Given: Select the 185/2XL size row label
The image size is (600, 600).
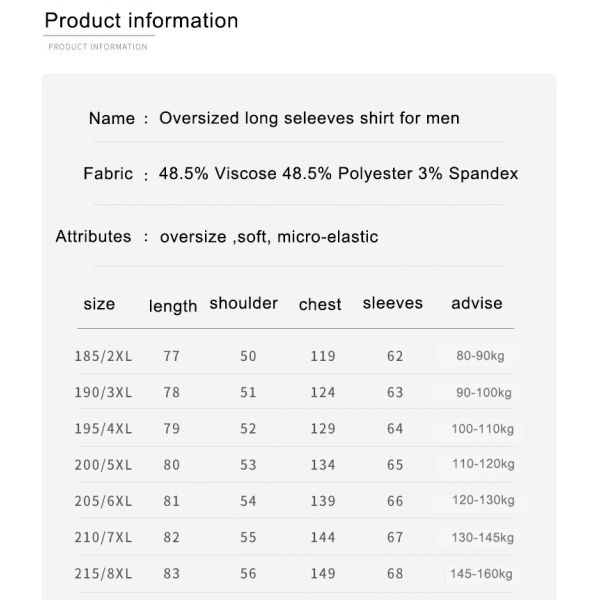Looking at the screenshot, I should (103, 356).
